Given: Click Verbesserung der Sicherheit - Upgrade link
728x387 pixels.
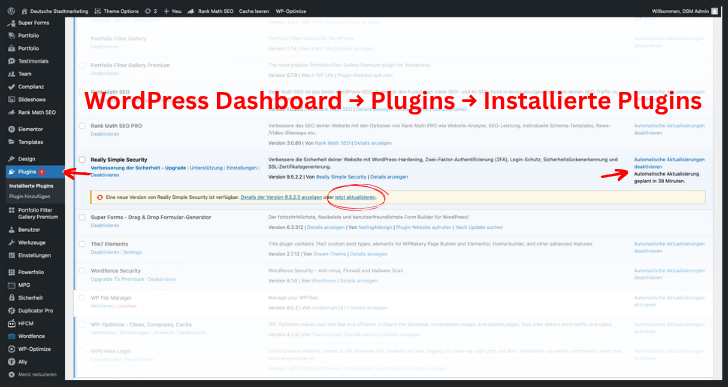Looking at the screenshot, I should (x=138, y=168).
